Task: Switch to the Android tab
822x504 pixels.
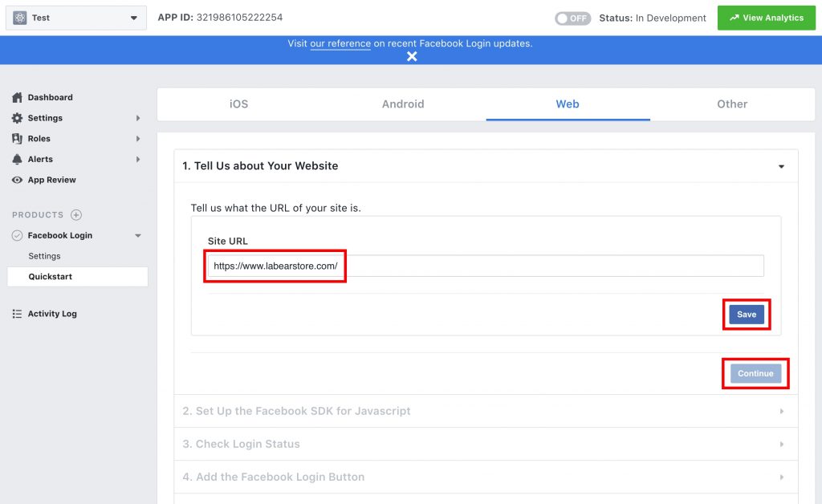Action: 403,104
